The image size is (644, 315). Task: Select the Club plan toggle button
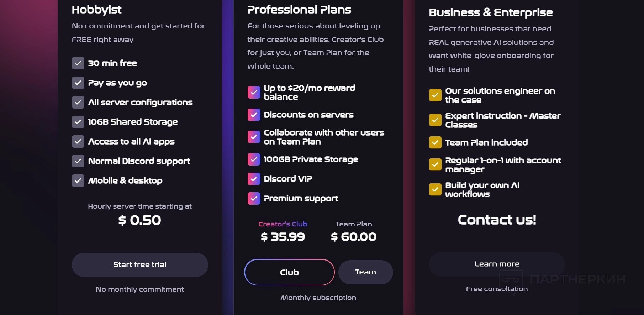[x=289, y=272]
